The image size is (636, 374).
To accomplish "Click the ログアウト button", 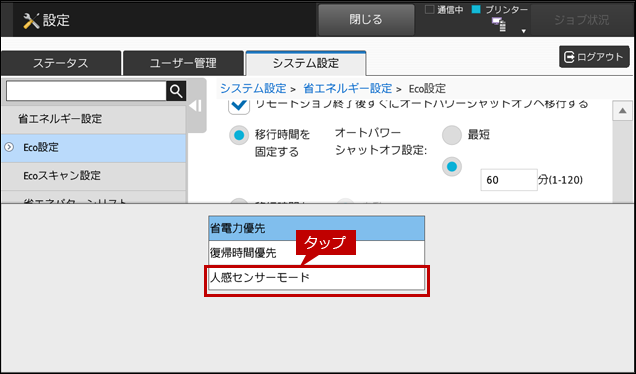I will (594, 57).
